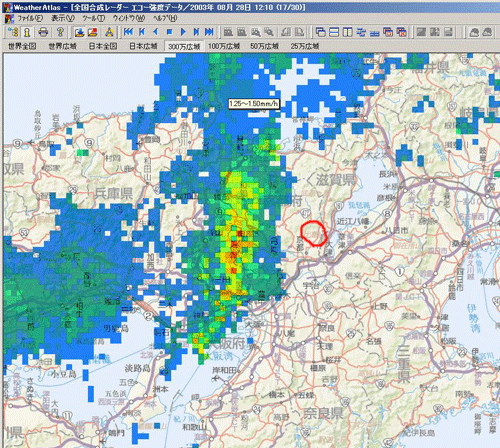Click the red circled area near Kyoto
This screenshot has width=500, height=448.
coord(313,233)
